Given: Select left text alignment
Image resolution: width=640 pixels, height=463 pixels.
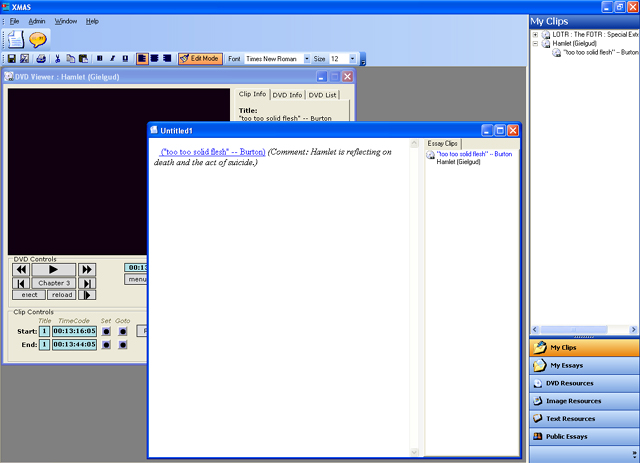Looking at the screenshot, I should tap(142, 59).
